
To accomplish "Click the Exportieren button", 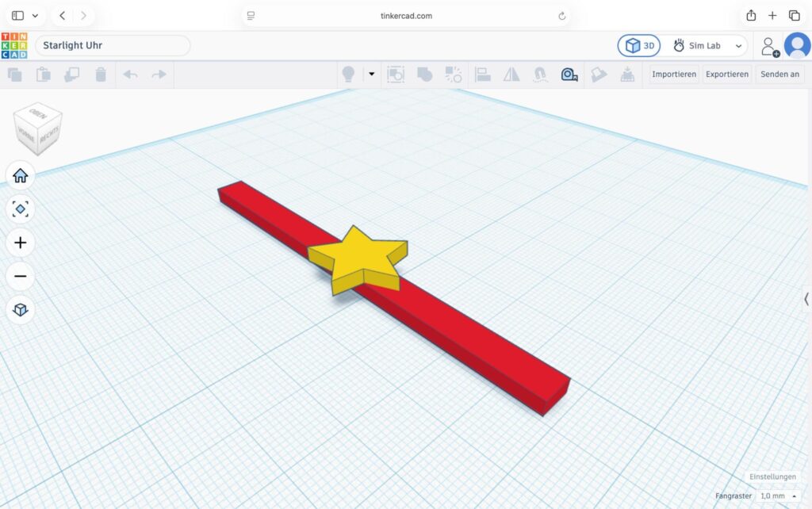I will click(726, 74).
